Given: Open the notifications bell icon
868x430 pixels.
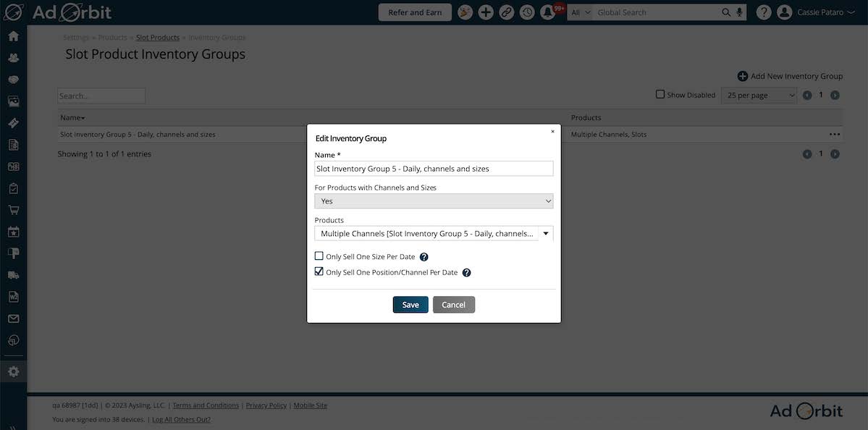Looking at the screenshot, I should [548, 12].
